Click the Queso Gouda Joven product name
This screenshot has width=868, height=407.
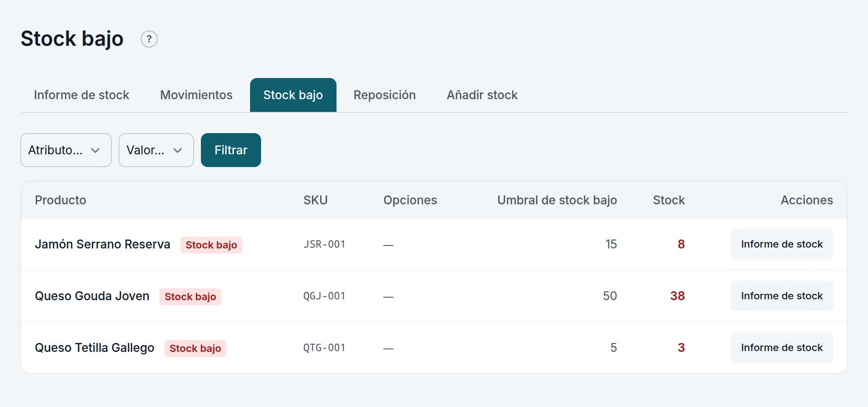click(x=92, y=296)
